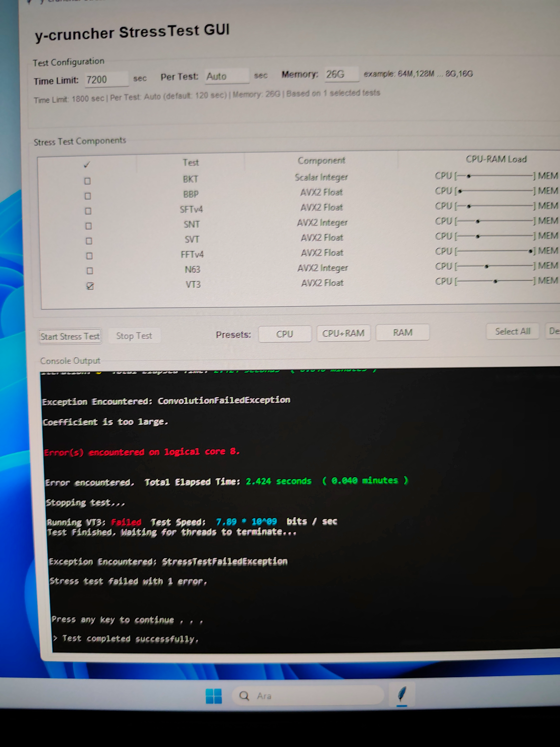Click the SVT CPU-RAM load slider

[496, 236]
